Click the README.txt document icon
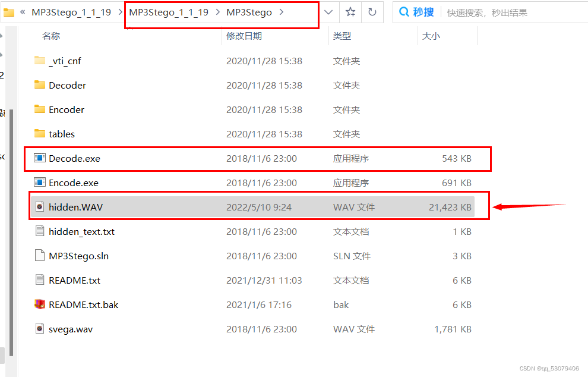 [x=40, y=280]
